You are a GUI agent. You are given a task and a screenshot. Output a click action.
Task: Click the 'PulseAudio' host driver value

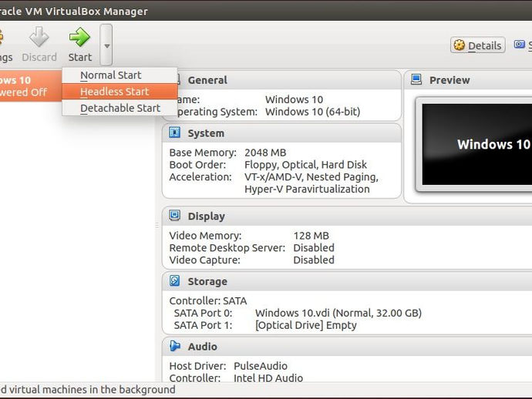261,366
